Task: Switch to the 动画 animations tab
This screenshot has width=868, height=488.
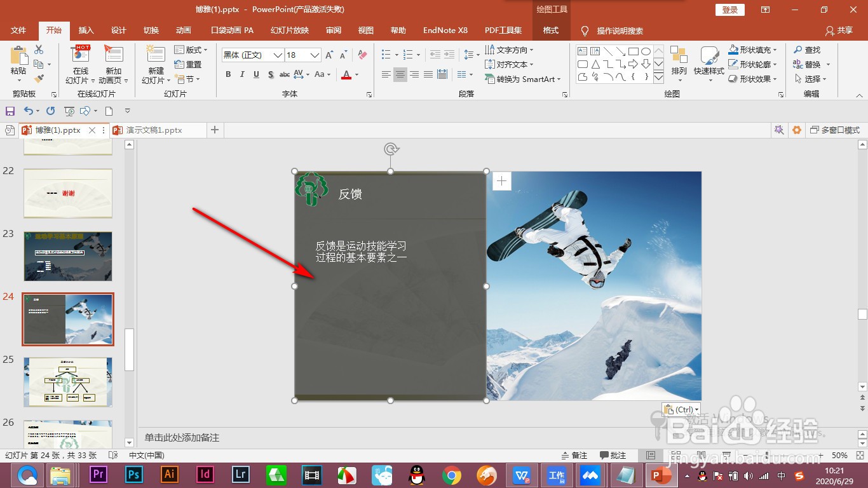Action: point(184,30)
